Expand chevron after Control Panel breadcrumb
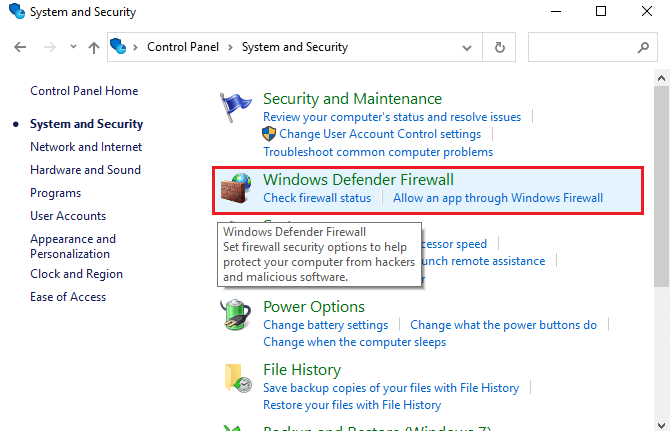Image resolution: width=672 pixels, height=433 pixels. coord(230,47)
